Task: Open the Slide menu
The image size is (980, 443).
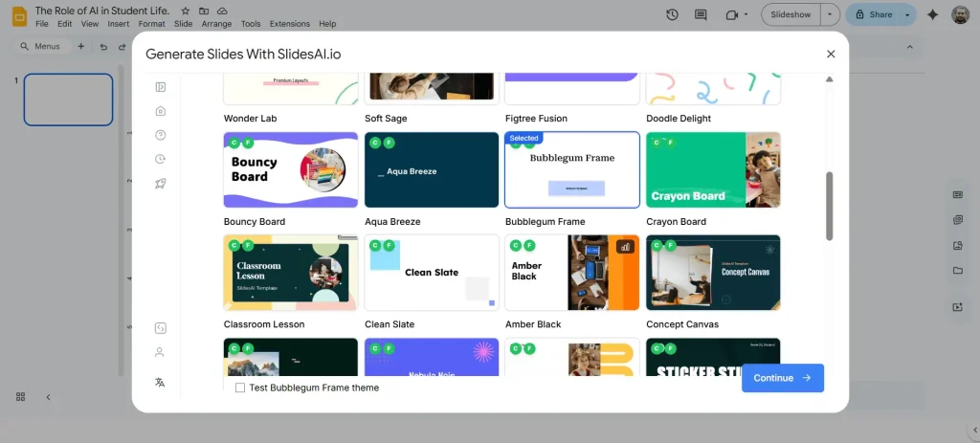Action: [x=183, y=24]
